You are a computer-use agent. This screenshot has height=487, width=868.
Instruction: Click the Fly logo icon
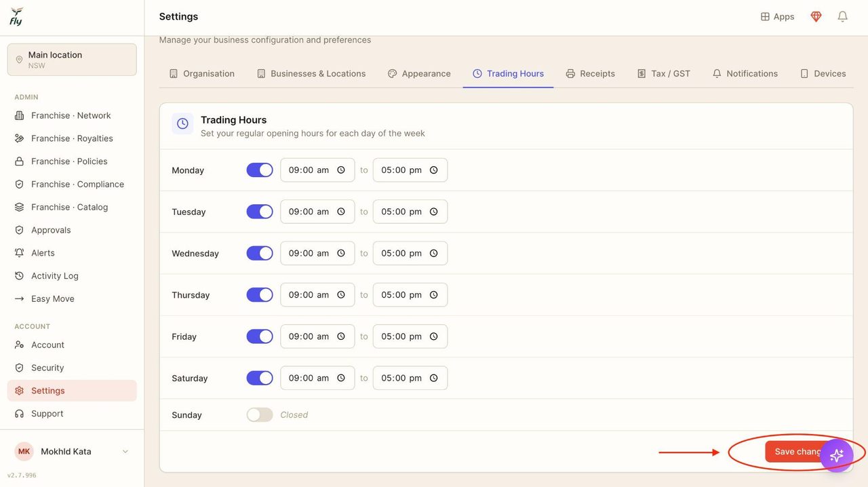16,16
